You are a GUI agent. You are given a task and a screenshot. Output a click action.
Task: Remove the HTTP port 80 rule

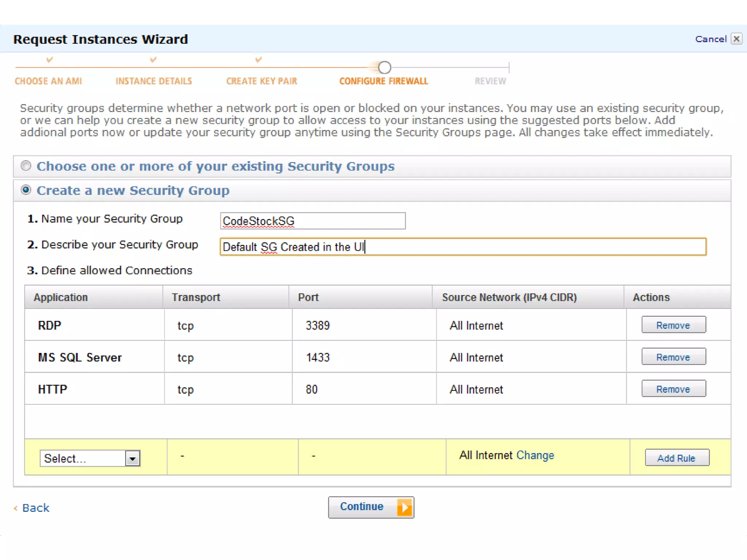tap(673, 389)
